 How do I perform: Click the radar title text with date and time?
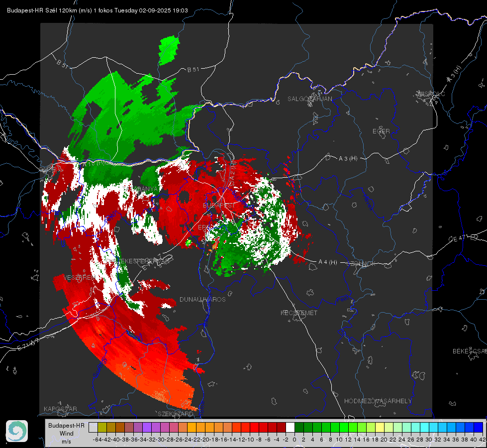click(97, 10)
